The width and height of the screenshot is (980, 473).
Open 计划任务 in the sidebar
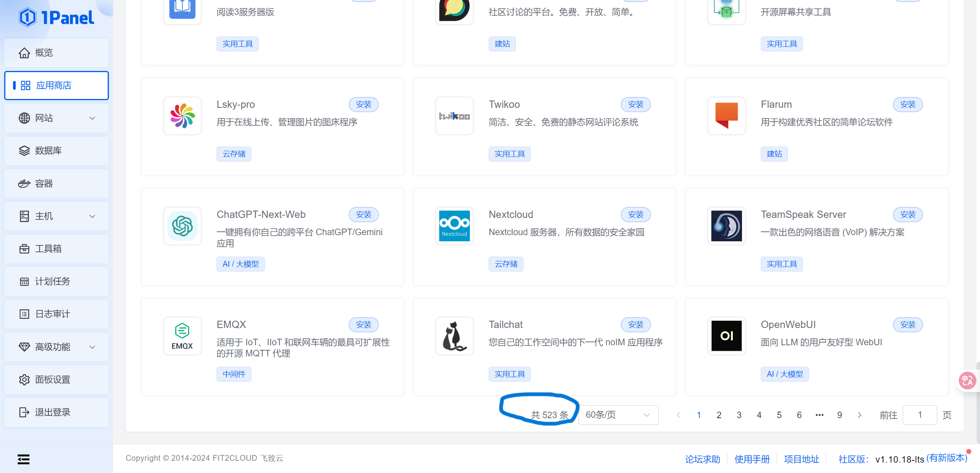pyautogui.click(x=56, y=281)
